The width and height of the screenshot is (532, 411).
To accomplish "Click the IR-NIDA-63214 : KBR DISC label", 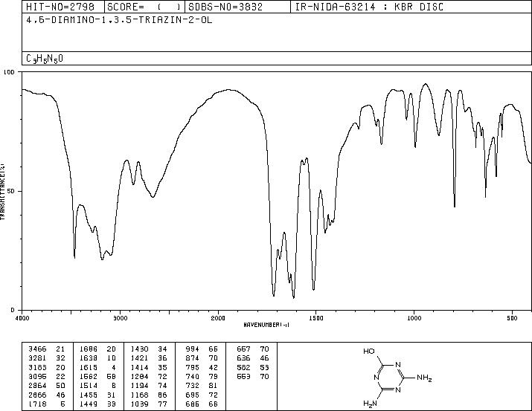I will [x=369, y=7].
